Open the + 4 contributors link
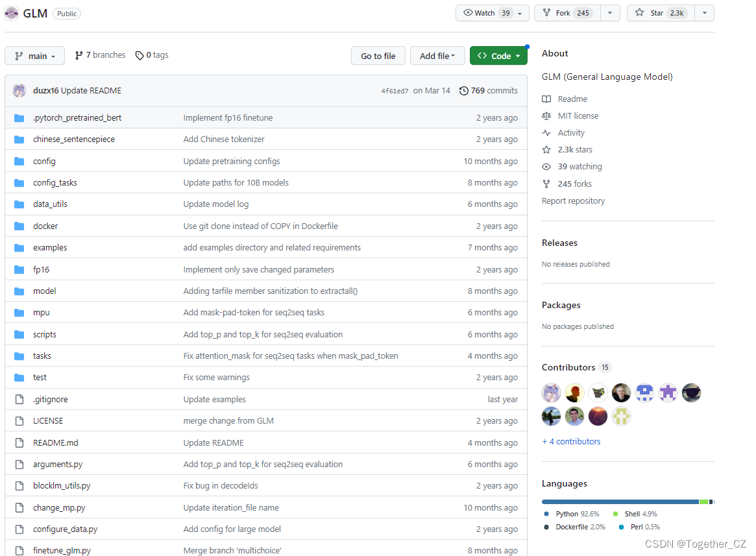 pyautogui.click(x=571, y=441)
